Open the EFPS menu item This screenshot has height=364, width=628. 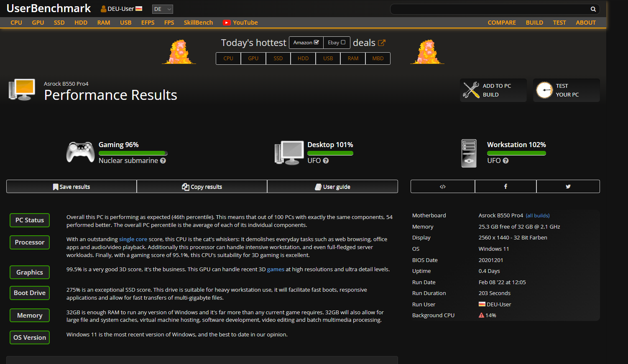148,23
